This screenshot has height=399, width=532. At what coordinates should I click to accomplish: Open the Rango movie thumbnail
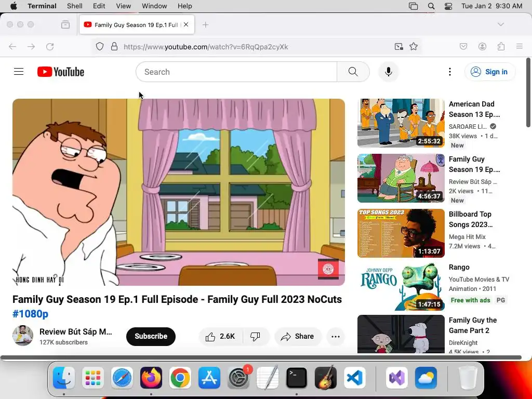pyautogui.click(x=401, y=287)
